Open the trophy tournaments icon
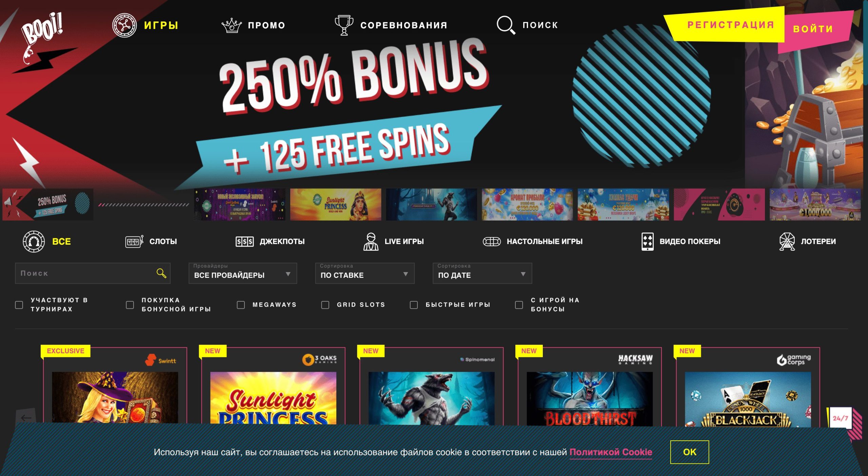Screen dimensions: 868x476 (344, 25)
